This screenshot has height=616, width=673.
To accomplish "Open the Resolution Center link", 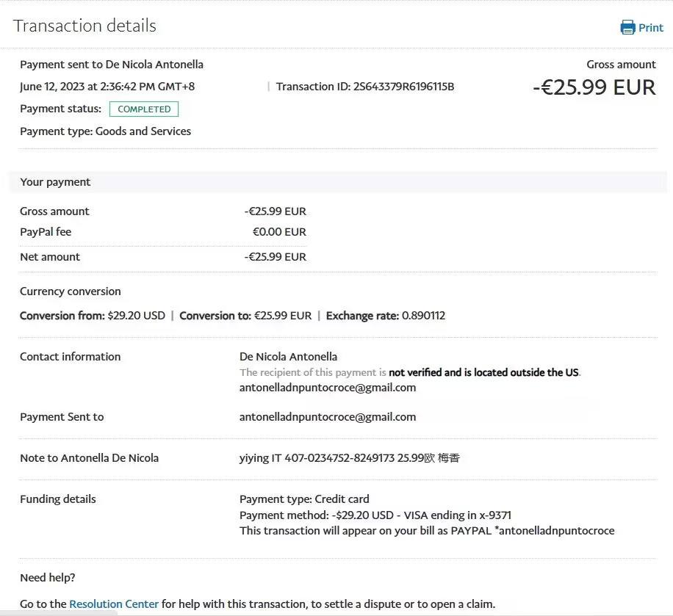I will pos(114,604).
